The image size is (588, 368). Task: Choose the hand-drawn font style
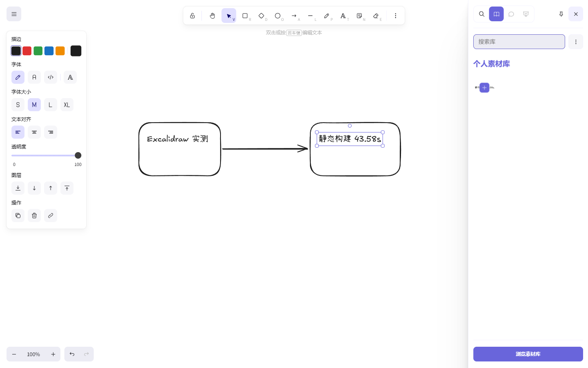[18, 77]
